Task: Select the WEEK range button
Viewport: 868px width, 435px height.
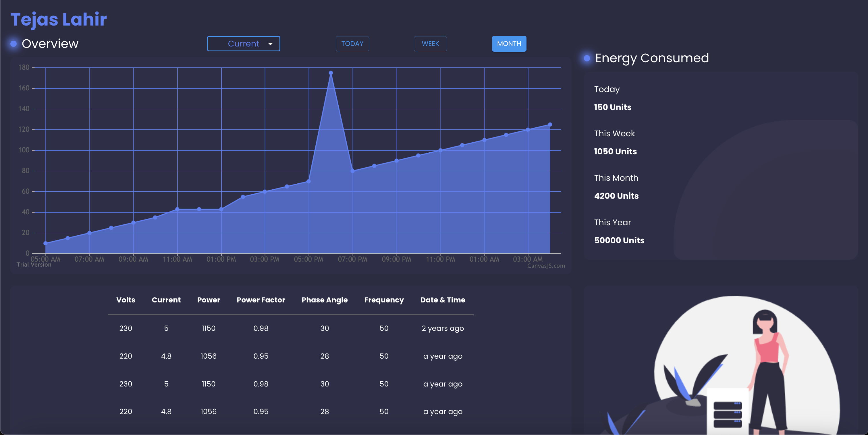Action: point(430,44)
